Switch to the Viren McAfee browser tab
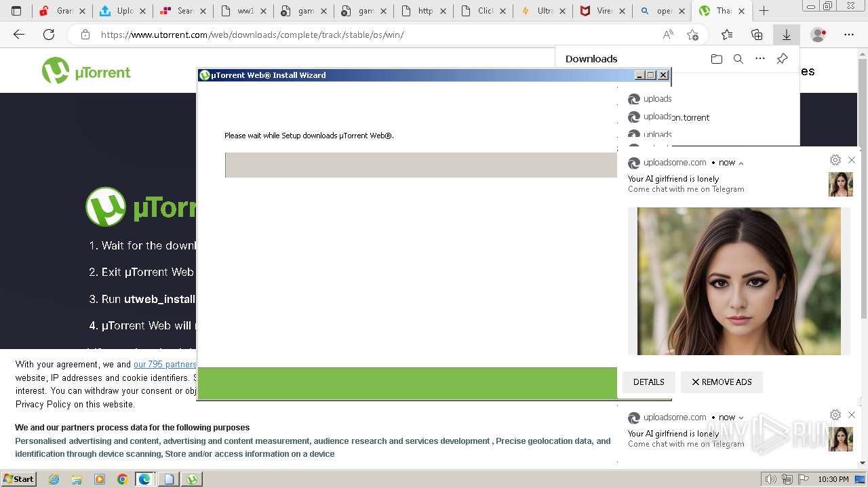The image size is (868, 488). (603, 11)
